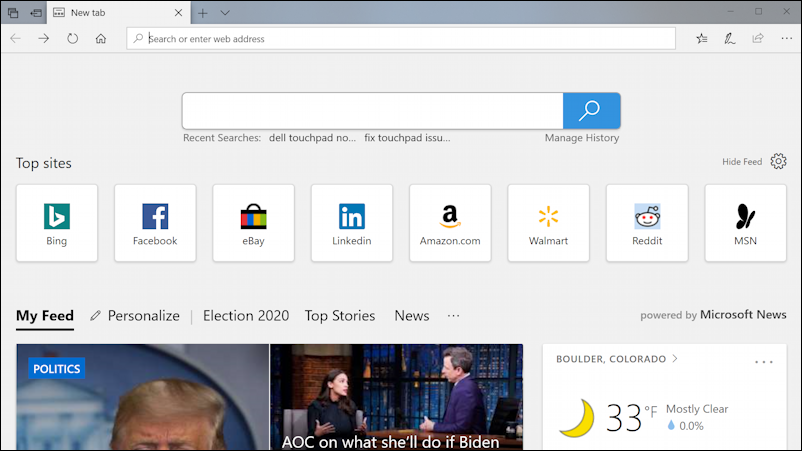Close the New tab tab

(x=178, y=13)
